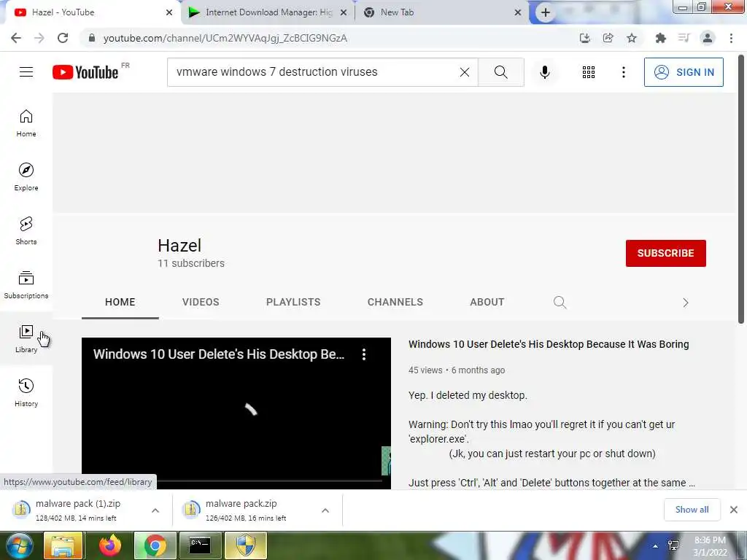Open Explore in sidebar
Viewport: 747px width, 560px height.
point(26,176)
